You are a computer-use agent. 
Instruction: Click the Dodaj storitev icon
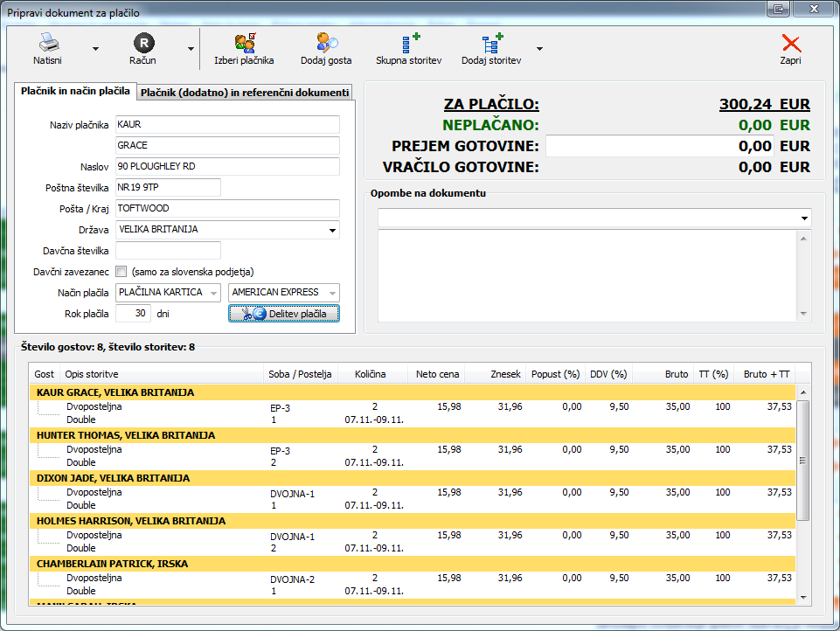tap(491, 43)
